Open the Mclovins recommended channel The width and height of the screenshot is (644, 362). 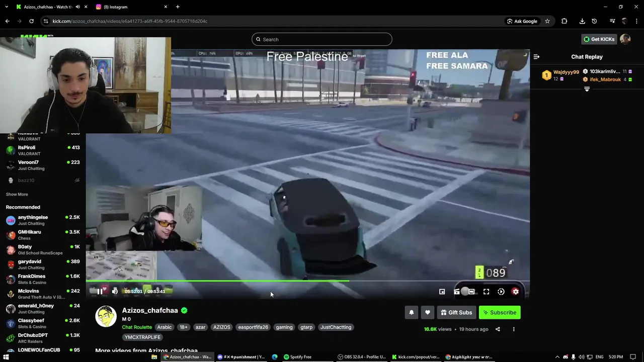tap(43, 294)
